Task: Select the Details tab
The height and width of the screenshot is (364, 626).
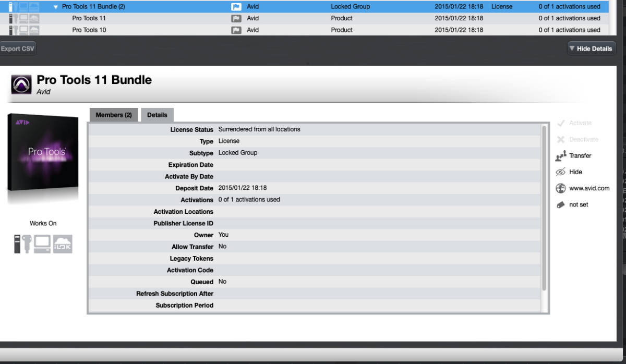Action: click(x=157, y=115)
